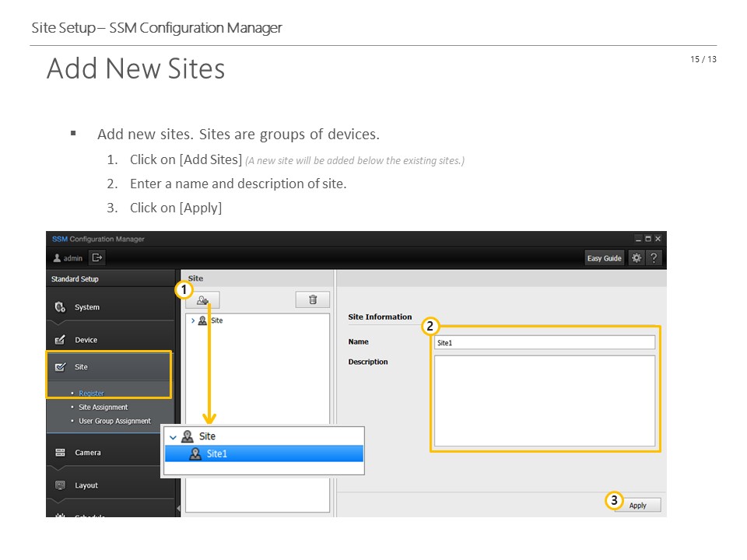747x560 pixels.
Task: Select the Site row in popup list
Action: [264, 436]
